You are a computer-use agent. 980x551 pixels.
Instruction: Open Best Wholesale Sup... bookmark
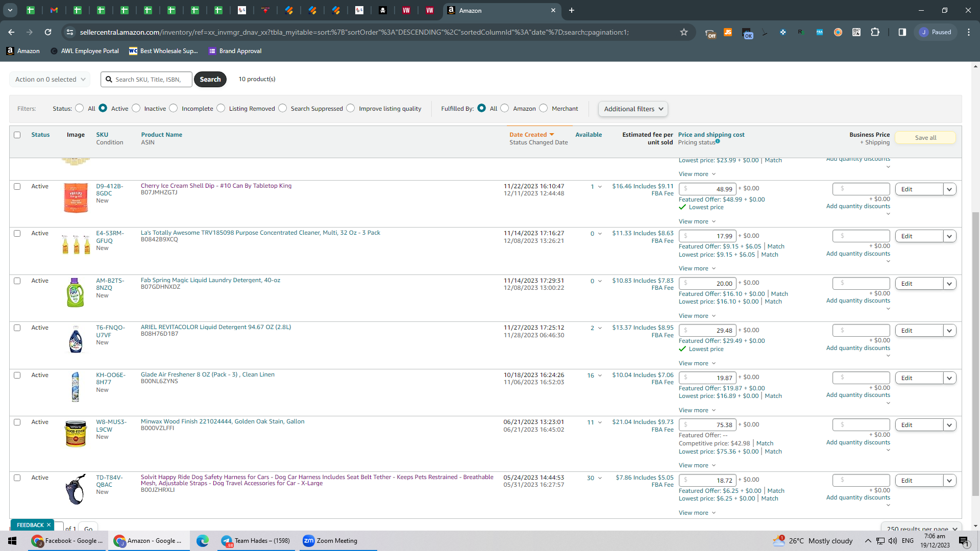pyautogui.click(x=163, y=51)
